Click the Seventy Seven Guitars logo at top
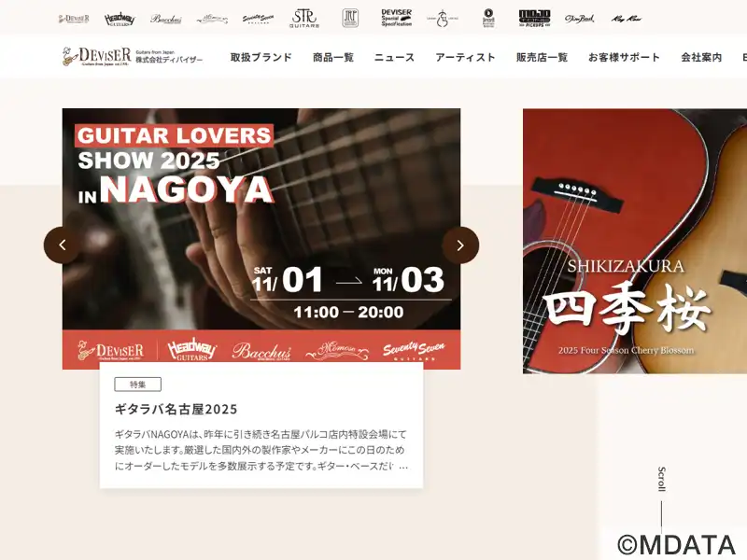The image size is (747, 560). pos(258,18)
